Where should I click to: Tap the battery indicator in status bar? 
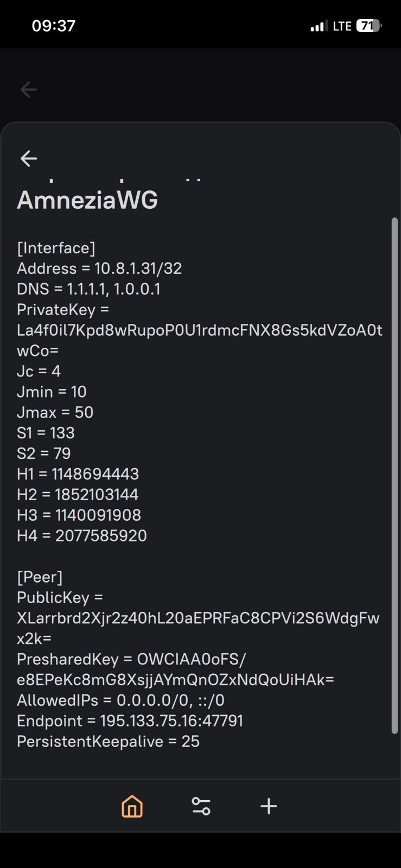(368, 26)
